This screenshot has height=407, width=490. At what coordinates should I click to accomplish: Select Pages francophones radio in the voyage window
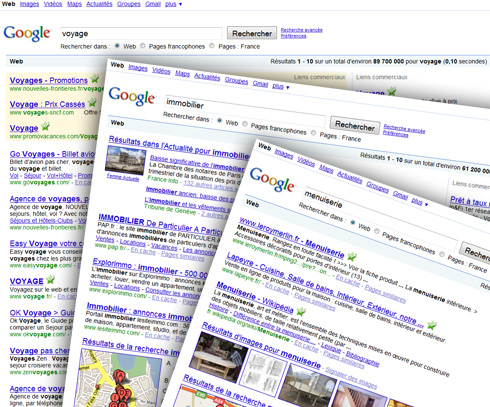[x=143, y=46]
